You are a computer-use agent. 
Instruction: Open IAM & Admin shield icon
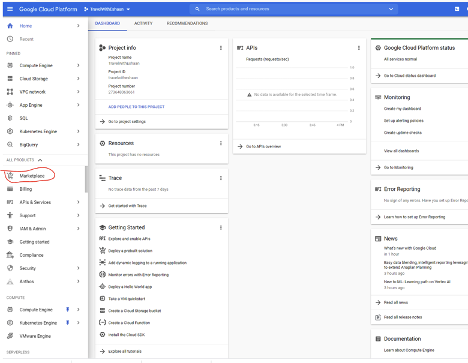[x=10, y=228]
